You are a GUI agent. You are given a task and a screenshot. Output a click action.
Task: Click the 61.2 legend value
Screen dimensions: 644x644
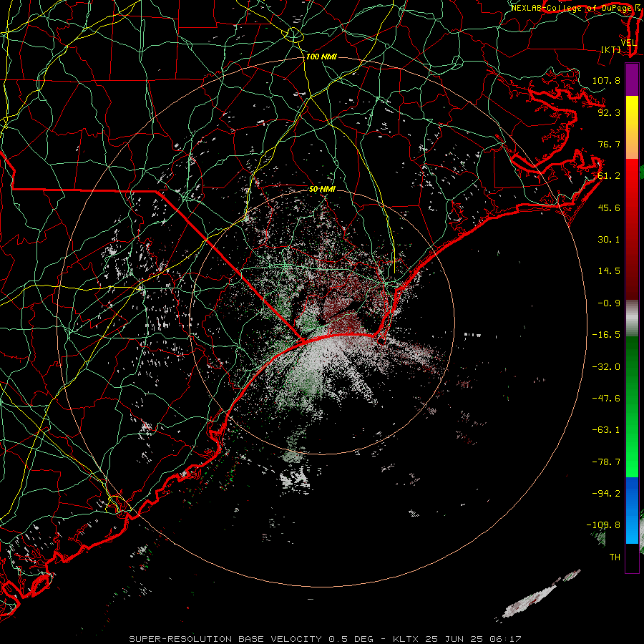point(609,176)
